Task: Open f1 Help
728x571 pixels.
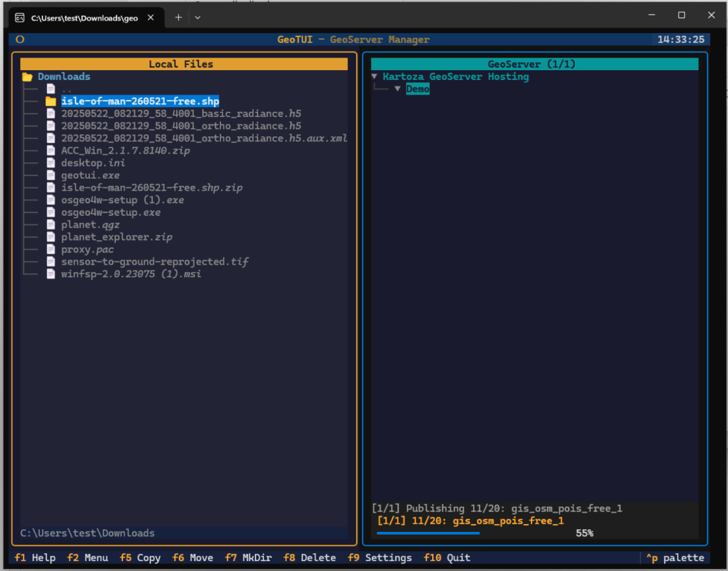Action: coord(35,558)
